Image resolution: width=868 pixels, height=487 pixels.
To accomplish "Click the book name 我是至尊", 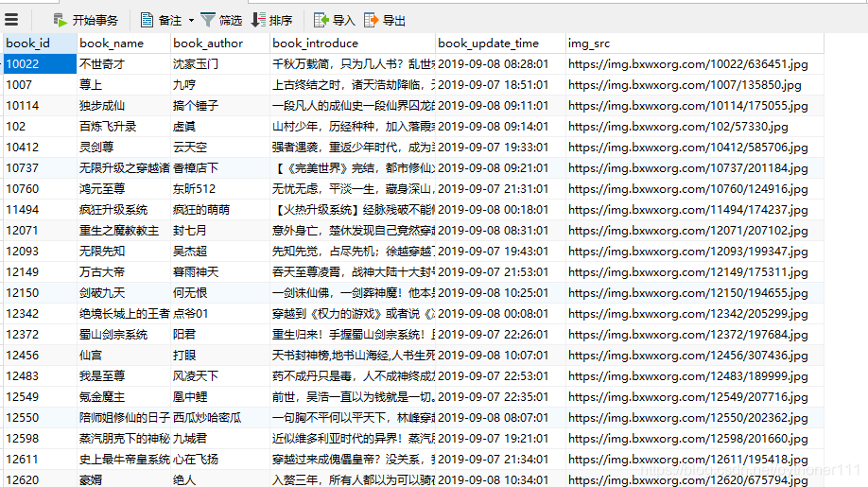I will pos(102,376).
